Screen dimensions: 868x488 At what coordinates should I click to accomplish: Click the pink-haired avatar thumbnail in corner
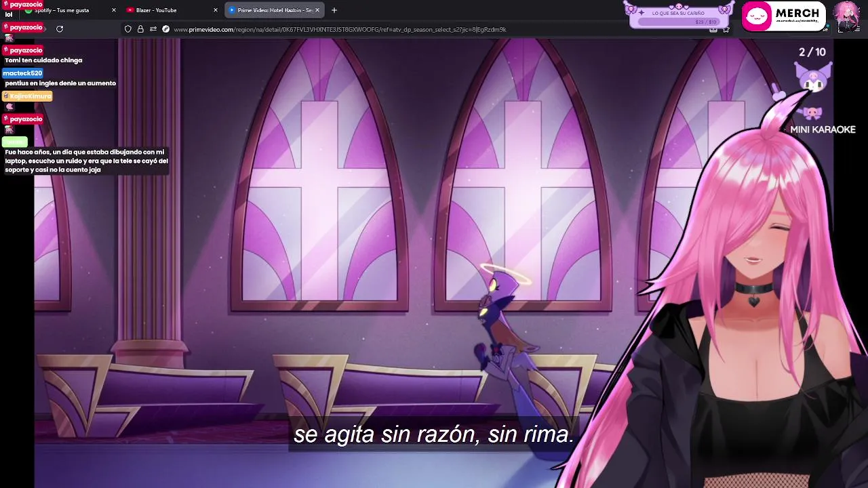pos(848,16)
